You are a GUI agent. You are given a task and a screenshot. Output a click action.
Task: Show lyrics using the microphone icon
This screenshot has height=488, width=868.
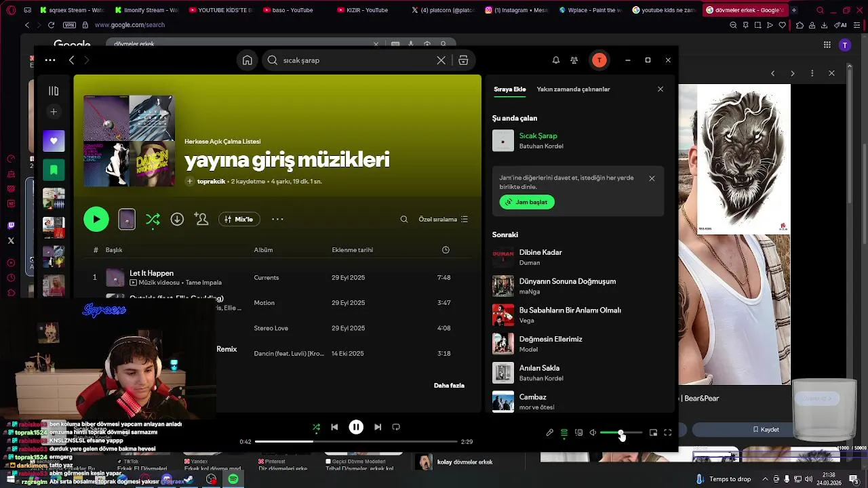coord(550,432)
